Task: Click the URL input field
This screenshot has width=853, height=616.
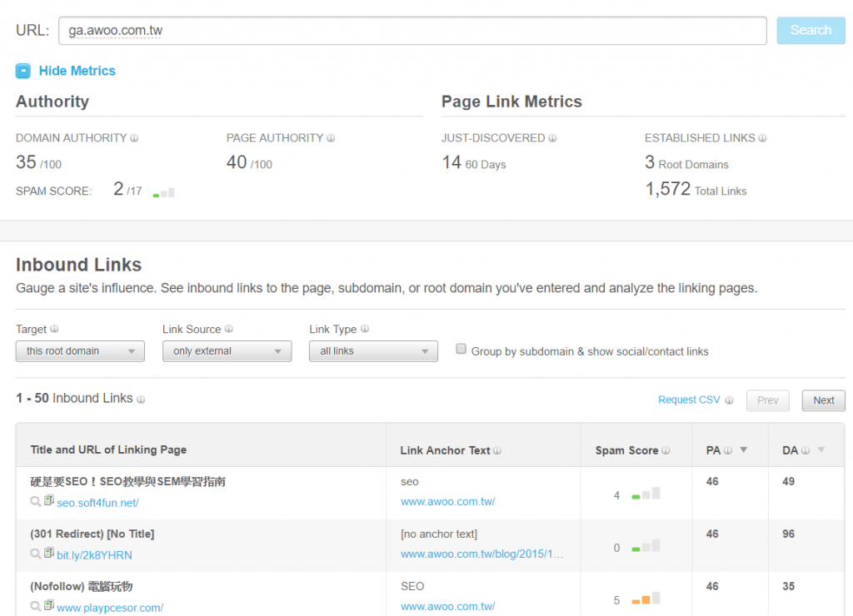Action: (412, 31)
